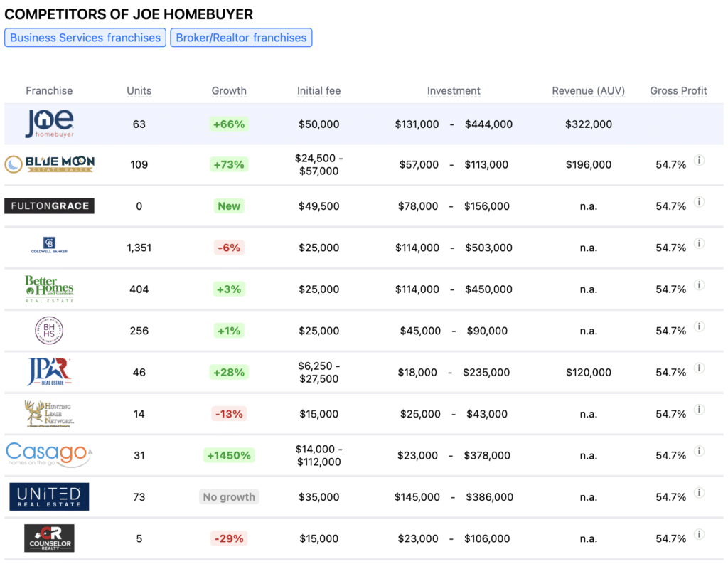
Task: Click info icon in Coldwell Banker row
Action: (700, 243)
